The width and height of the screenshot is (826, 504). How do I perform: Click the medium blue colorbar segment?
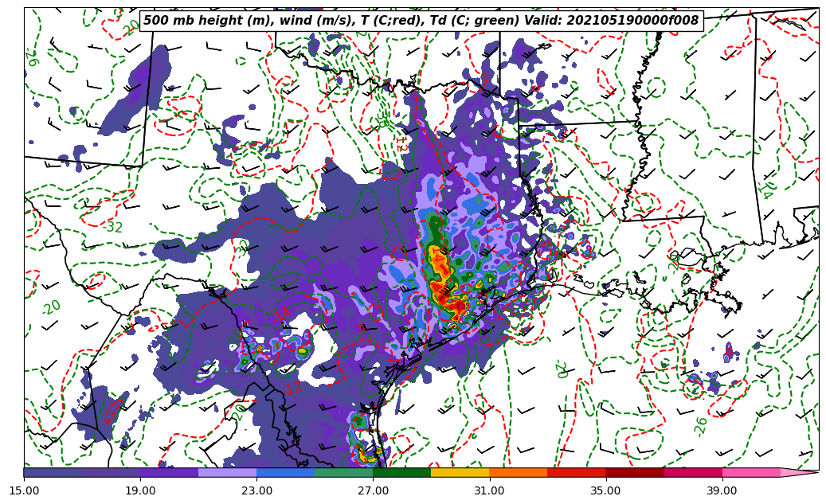(x=285, y=473)
